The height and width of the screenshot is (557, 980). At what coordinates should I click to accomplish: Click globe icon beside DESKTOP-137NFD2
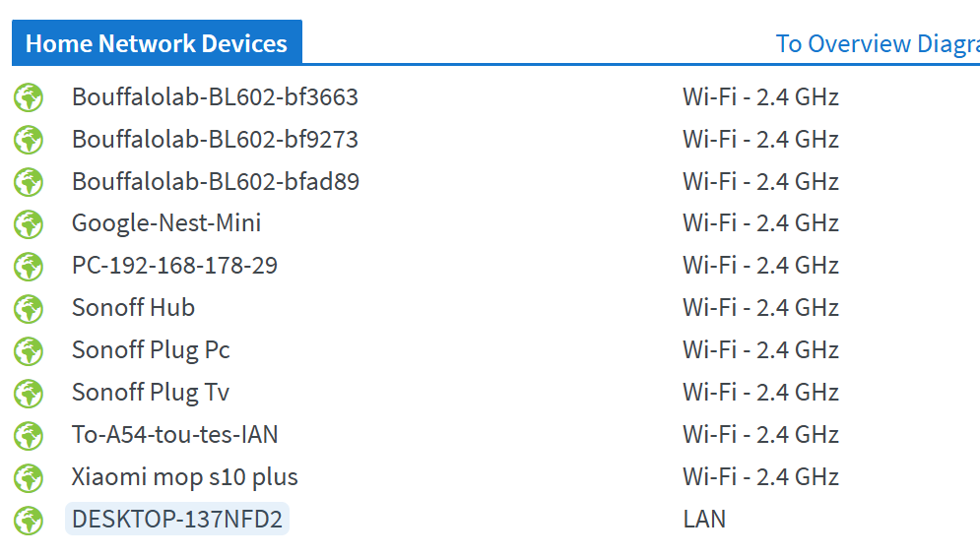(x=29, y=521)
